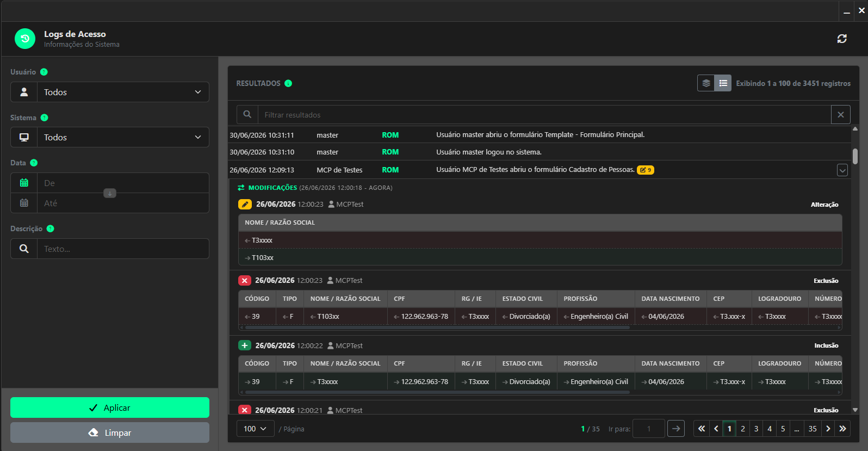Click the De start date field
This screenshot has width=868, height=451.
point(123,183)
